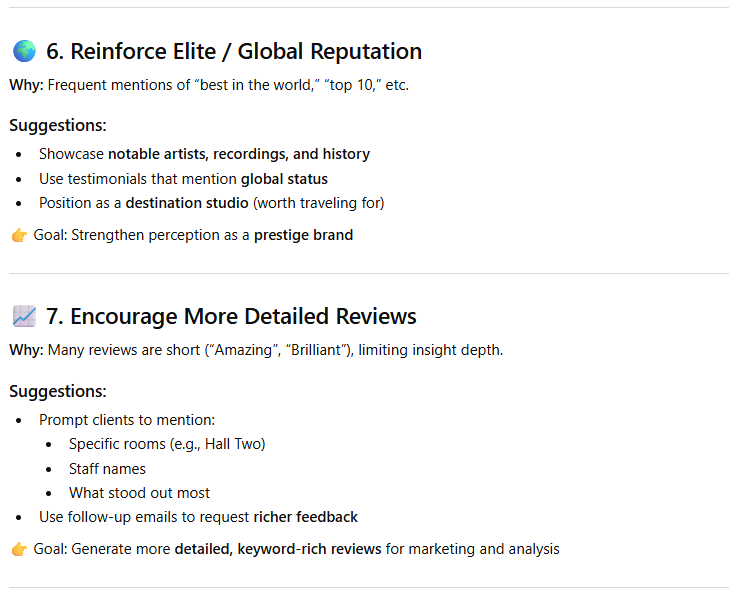
Task: Click the bold phrase 'prestige brand'
Action: coord(303,236)
